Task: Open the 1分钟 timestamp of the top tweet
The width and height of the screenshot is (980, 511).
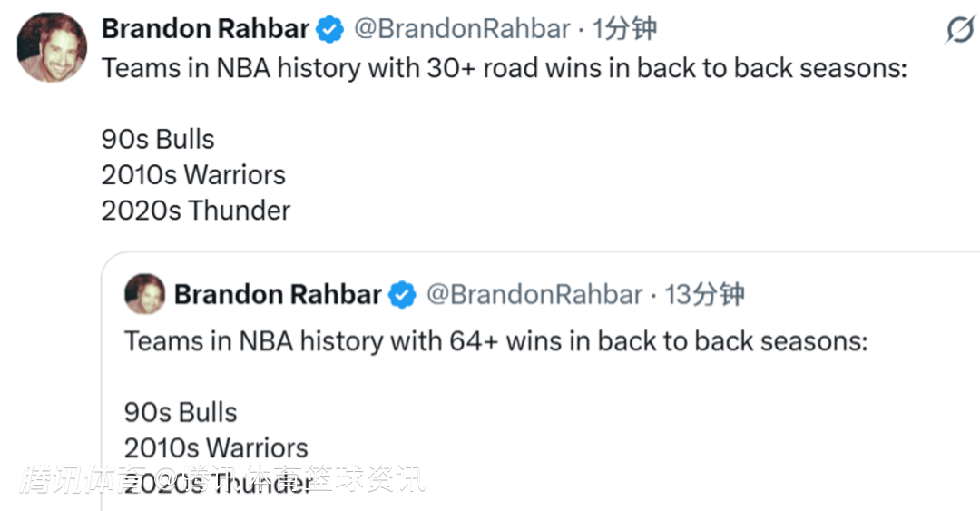Action: click(624, 29)
